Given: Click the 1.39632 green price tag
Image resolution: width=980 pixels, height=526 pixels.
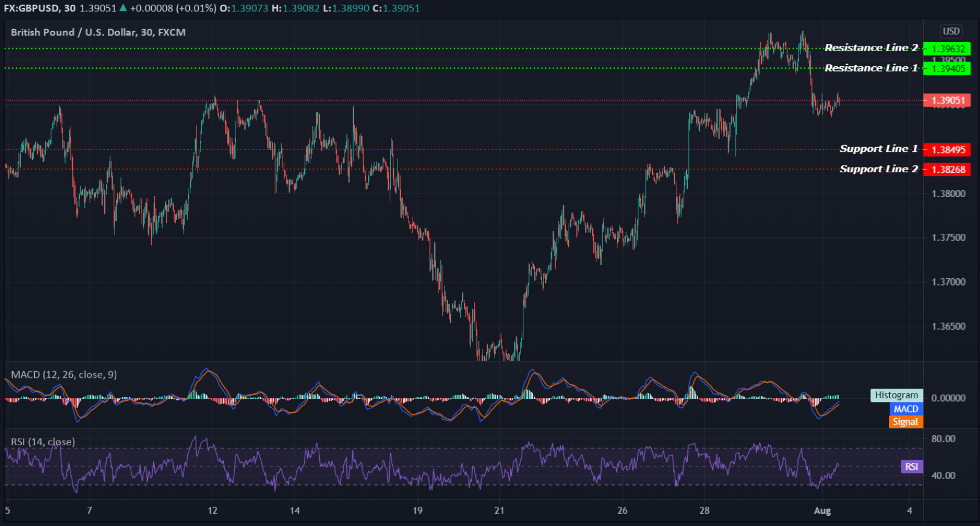Looking at the screenshot, I should pyautogui.click(x=947, y=49).
